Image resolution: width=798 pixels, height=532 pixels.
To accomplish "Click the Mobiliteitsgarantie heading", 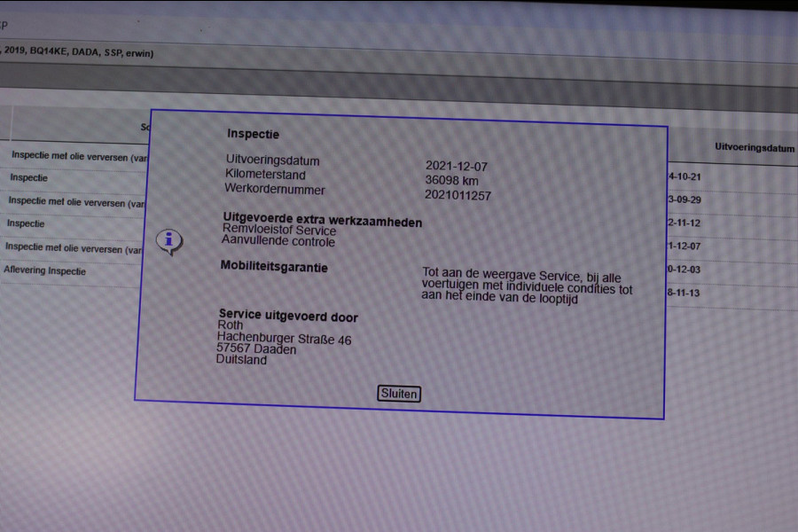I will [x=274, y=267].
